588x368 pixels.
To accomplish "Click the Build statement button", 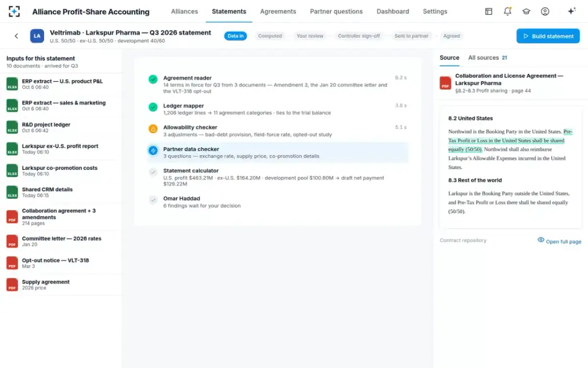I will click(548, 36).
